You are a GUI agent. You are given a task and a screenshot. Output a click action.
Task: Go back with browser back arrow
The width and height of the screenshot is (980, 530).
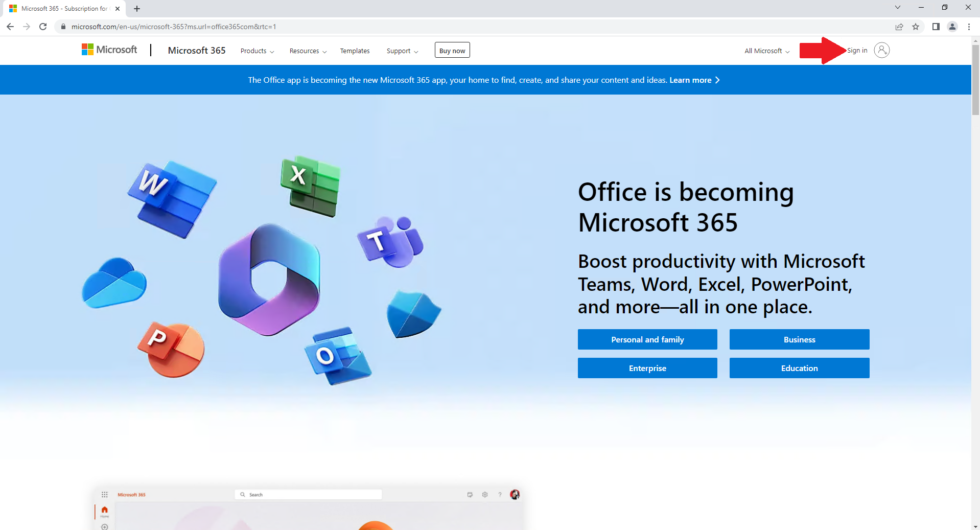click(10, 27)
